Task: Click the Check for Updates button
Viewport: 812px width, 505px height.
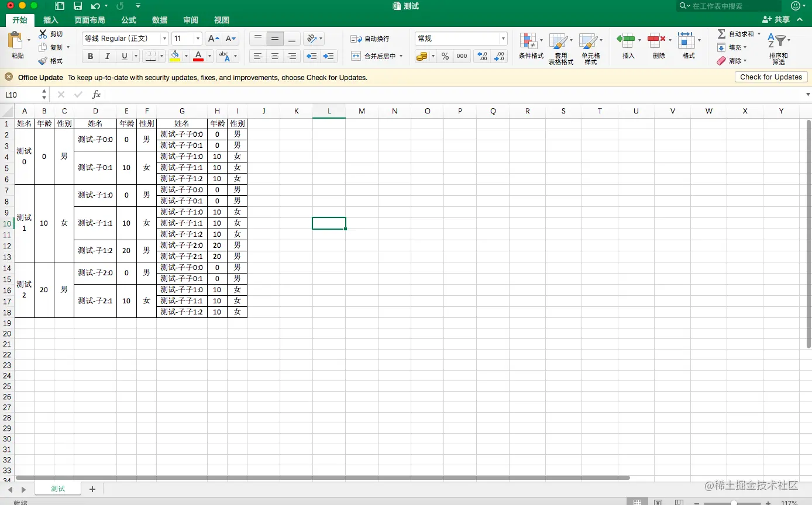Action: coord(771,77)
